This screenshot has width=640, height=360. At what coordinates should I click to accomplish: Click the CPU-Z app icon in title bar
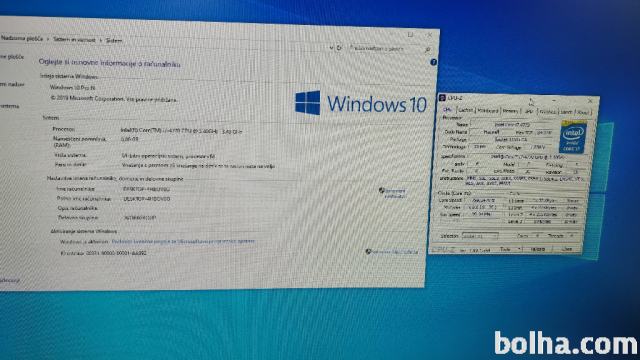(442, 98)
